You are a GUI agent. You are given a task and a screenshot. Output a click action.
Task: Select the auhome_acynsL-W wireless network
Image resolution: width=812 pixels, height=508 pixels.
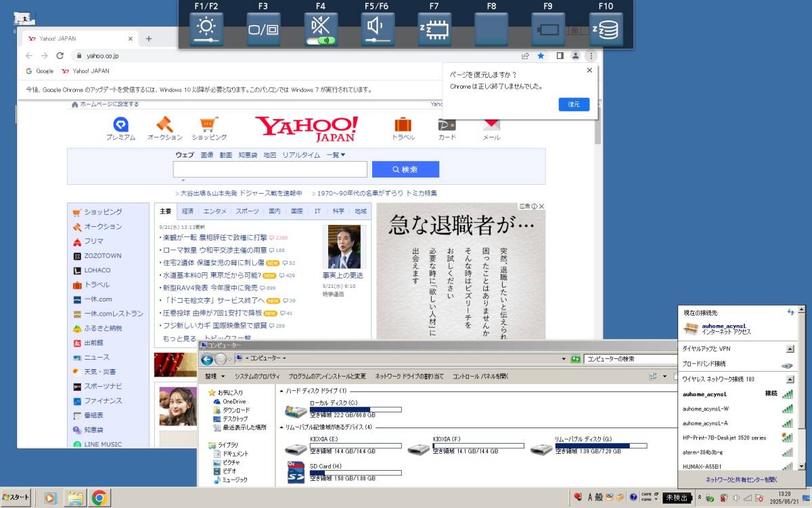[x=738, y=408]
